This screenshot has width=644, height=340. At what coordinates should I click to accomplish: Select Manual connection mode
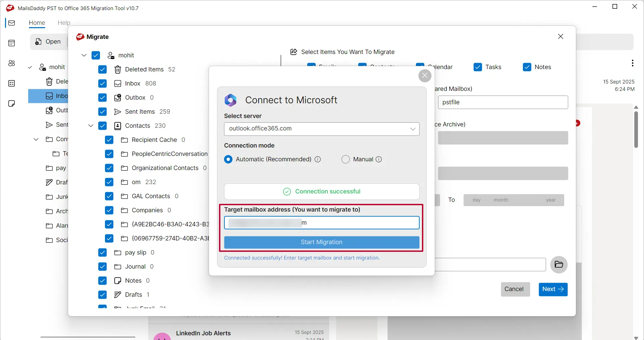pyautogui.click(x=346, y=159)
